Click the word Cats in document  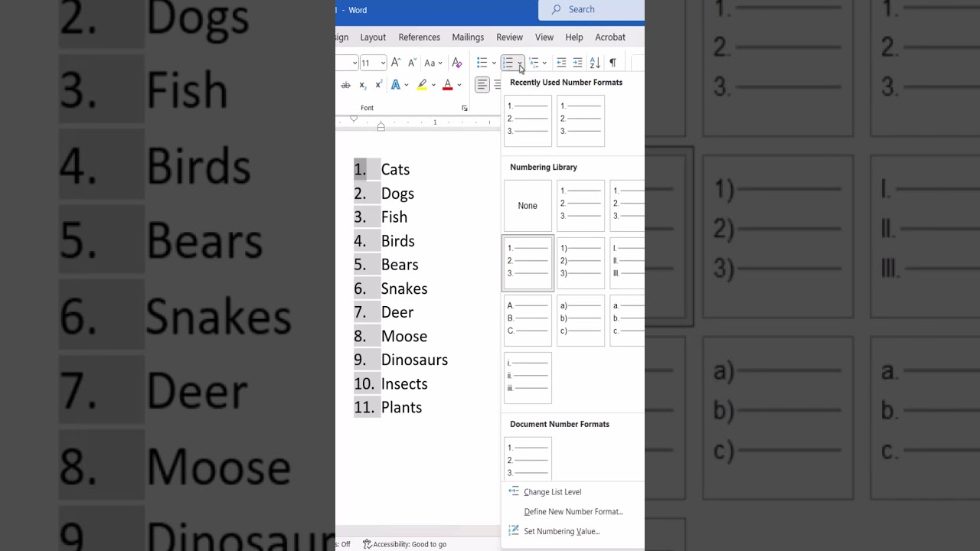click(x=395, y=170)
